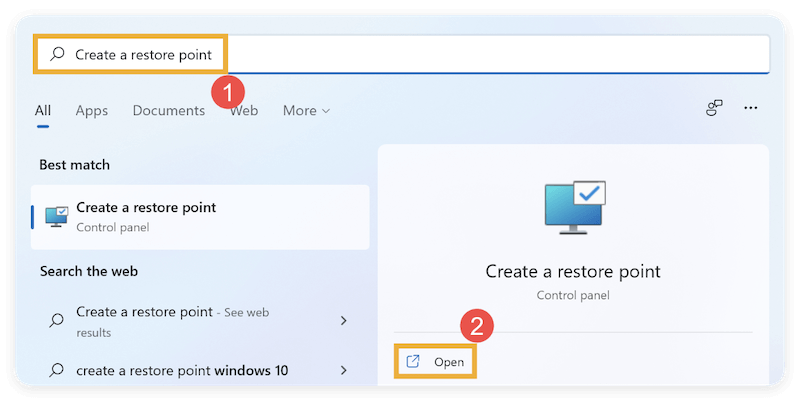Expand chevron for 'windows 10' suggestion

tap(343, 370)
